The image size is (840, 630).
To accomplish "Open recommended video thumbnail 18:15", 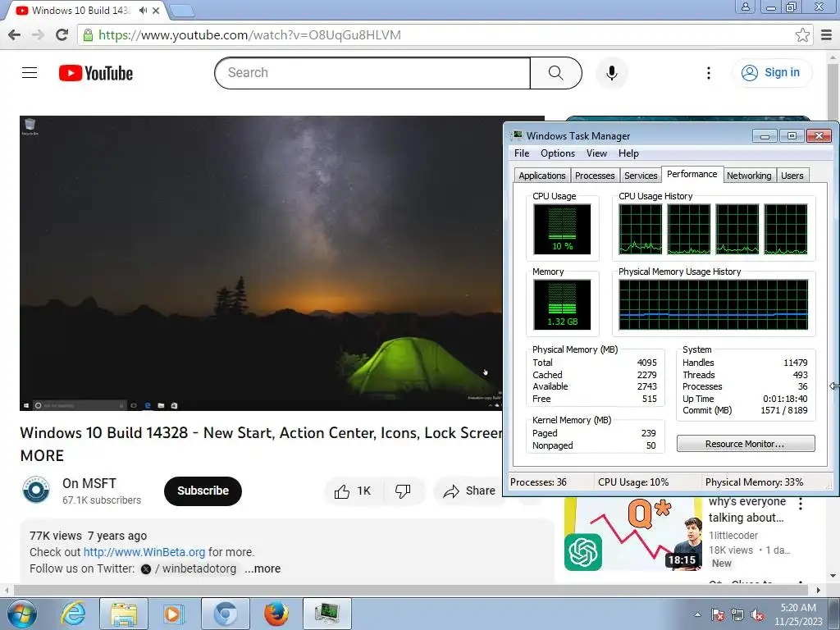I will click(633, 534).
